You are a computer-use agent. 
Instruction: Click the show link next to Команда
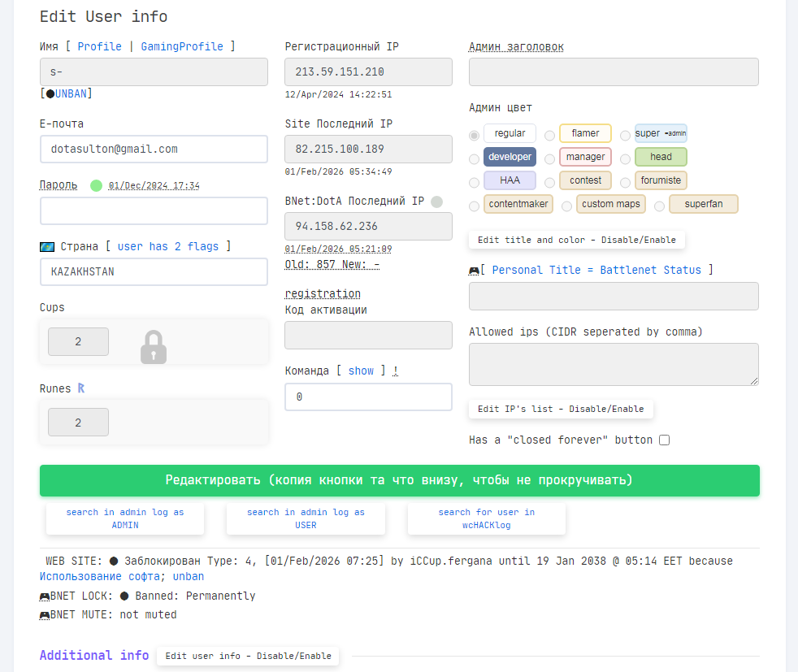coord(361,371)
